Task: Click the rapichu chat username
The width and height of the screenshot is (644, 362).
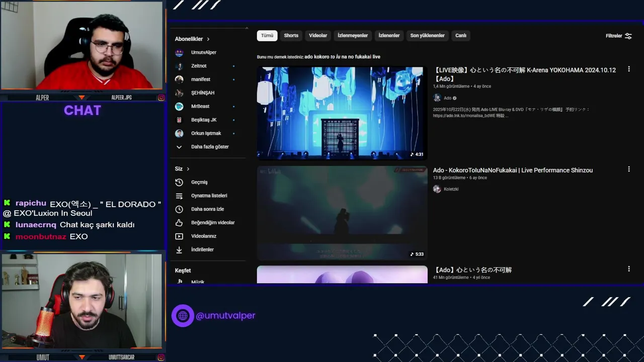Action: point(31,203)
